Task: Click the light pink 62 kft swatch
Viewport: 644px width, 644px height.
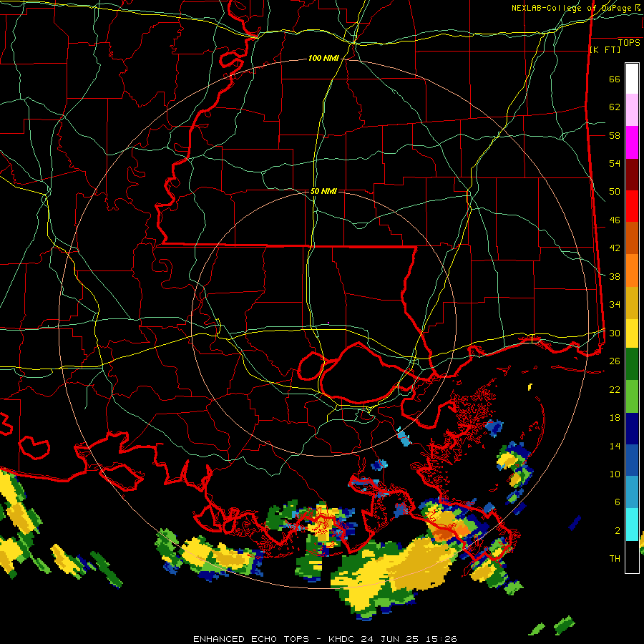Action: [632, 109]
